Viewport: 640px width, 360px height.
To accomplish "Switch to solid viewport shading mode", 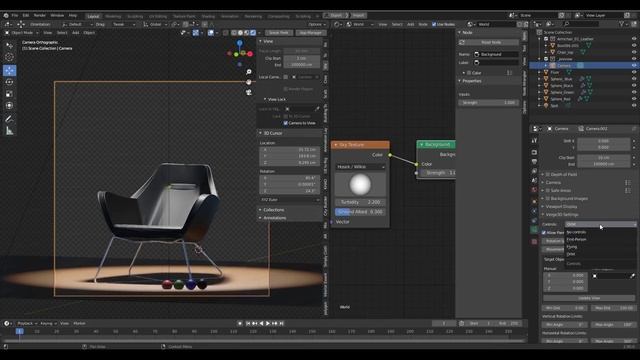I will (x=240, y=33).
